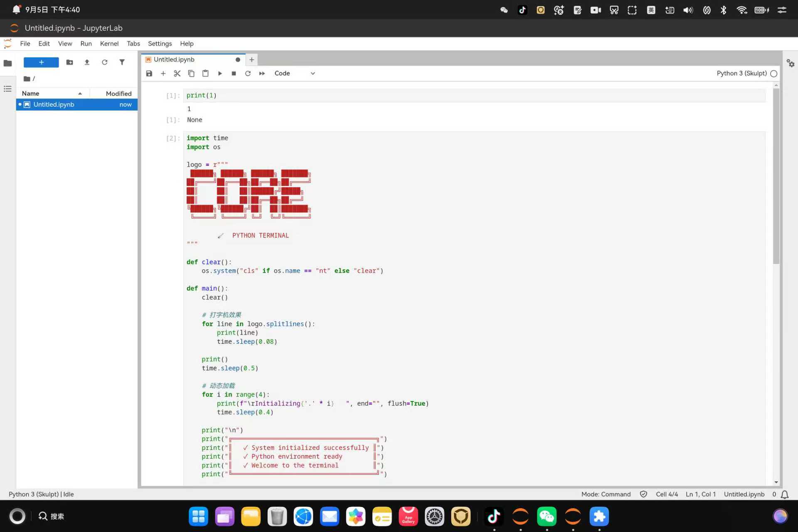Close the Untitled.ipynb tab via its dot
Viewport: 798px width, 532px height.
(238, 60)
